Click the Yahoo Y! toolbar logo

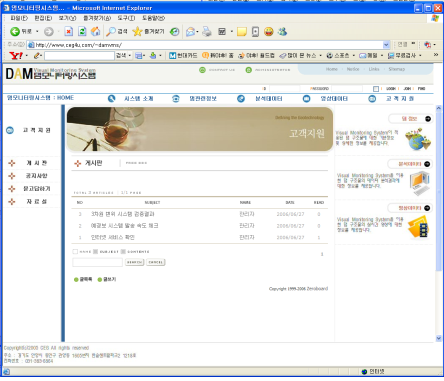16,55
